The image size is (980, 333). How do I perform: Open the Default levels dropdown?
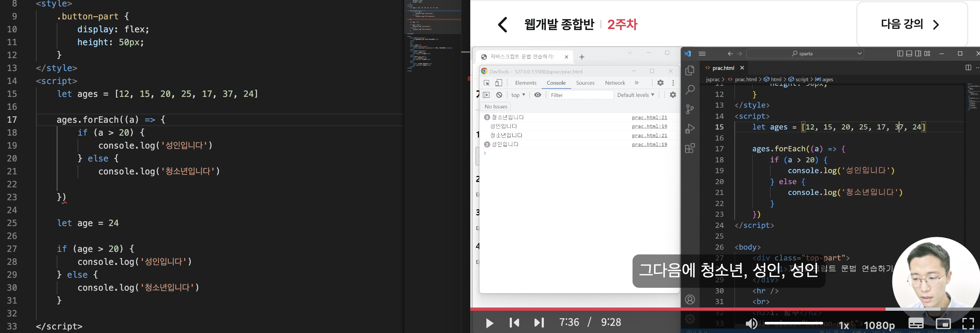click(x=636, y=95)
